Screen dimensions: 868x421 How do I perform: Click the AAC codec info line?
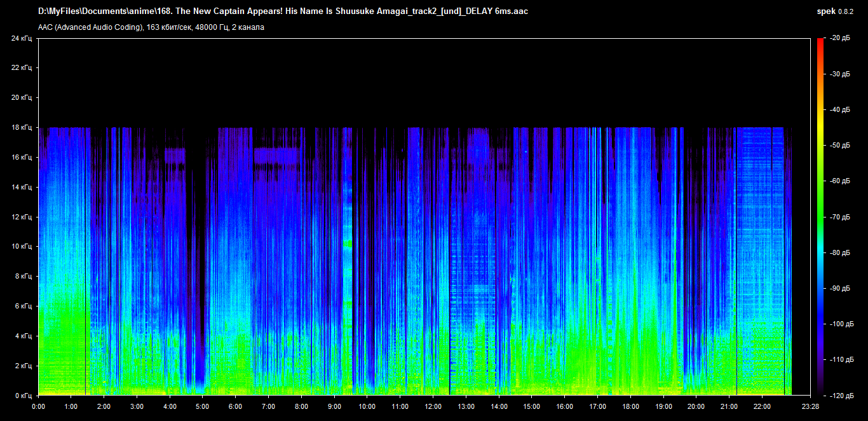click(x=151, y=27)
